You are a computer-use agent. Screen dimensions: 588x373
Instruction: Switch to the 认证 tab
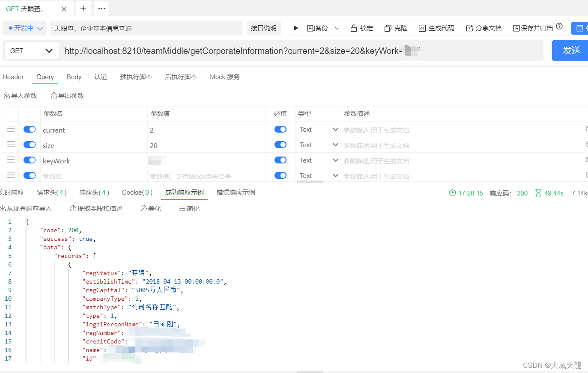101,77
